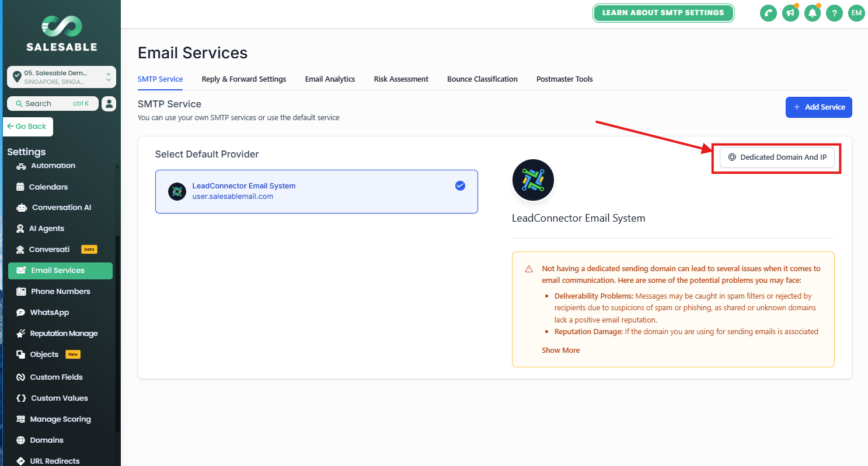Click the Email Services envelope icon
The image size is (868, 466).
pos(21,271)
